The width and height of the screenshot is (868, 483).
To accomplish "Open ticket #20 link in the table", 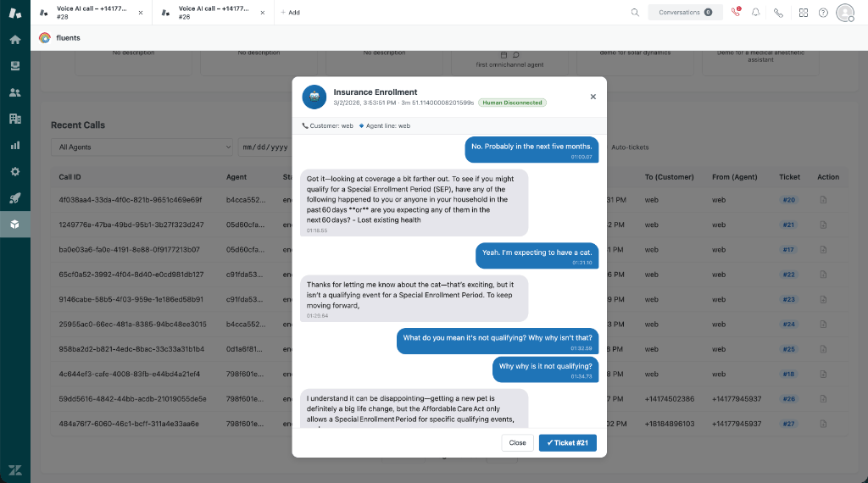I will (x=789, y=200).
